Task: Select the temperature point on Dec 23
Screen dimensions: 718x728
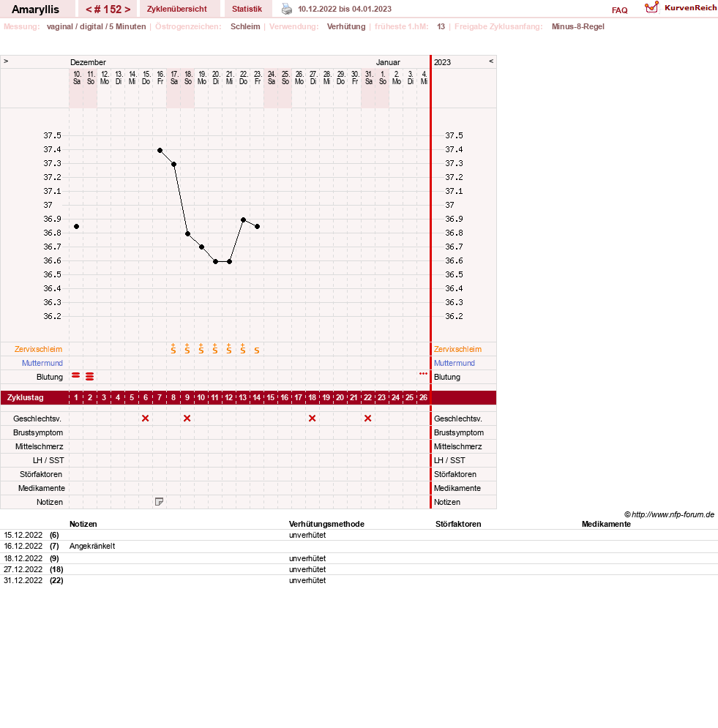Action: click(x=258, y=227)
